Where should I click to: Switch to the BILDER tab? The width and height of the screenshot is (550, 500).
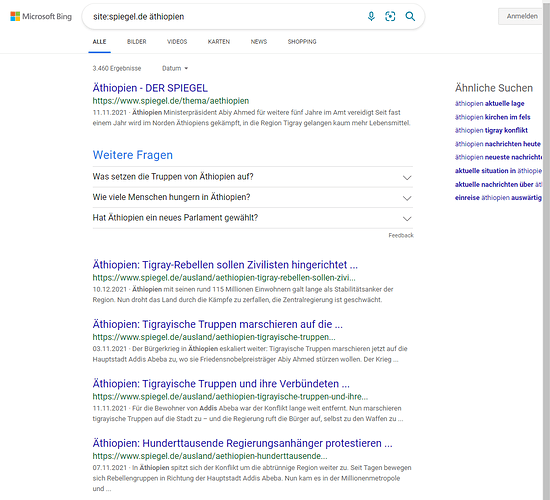click(136, 42)
